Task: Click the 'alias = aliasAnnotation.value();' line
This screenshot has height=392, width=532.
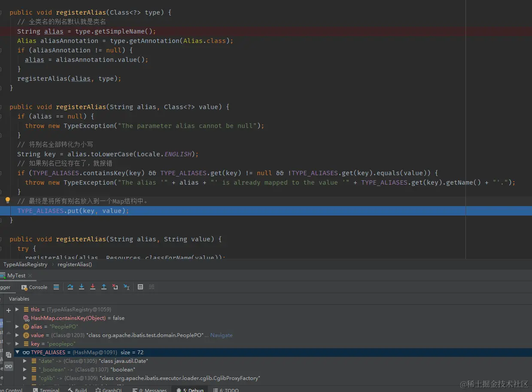Action: (87, 60)
